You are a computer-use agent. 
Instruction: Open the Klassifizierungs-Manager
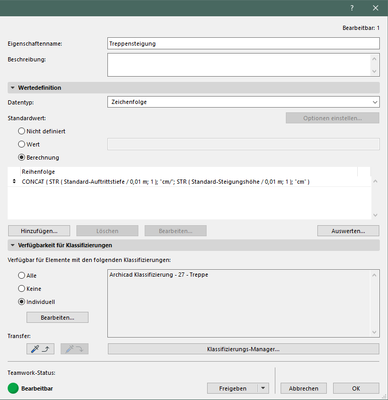tap(243, 349)
